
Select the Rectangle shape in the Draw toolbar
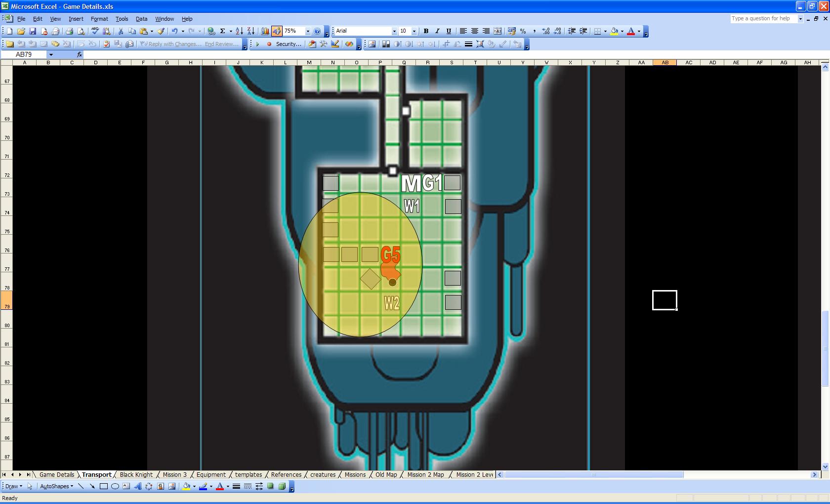[104, 486]
